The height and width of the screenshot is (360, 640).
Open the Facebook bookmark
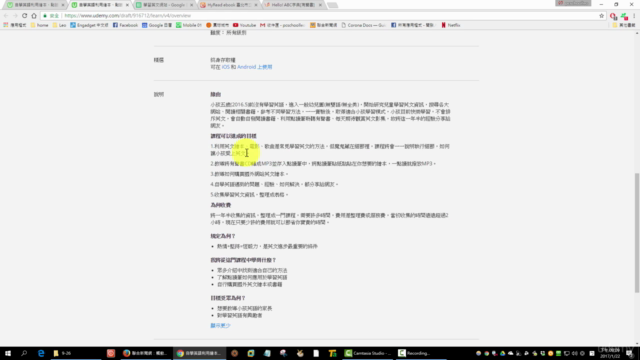[x=125, y=25]
